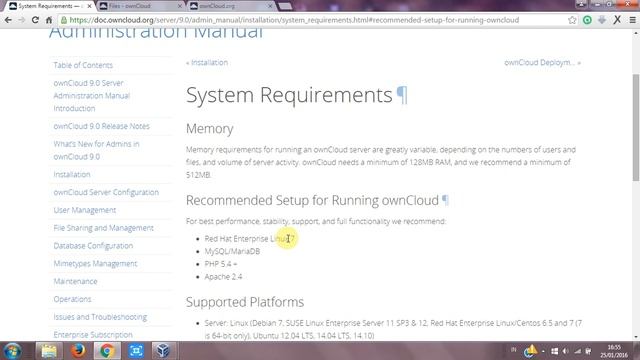This screenshot has width=640, height=360.
Task: Click the Chrome taskbar icon
Action: (x=107, y=351)
